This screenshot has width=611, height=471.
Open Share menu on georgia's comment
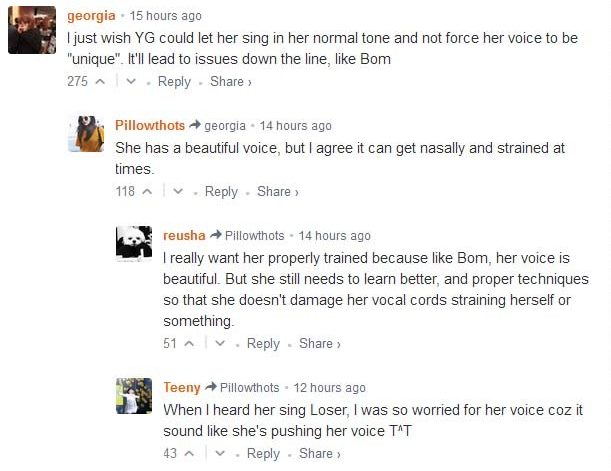[x=230, y=82]
